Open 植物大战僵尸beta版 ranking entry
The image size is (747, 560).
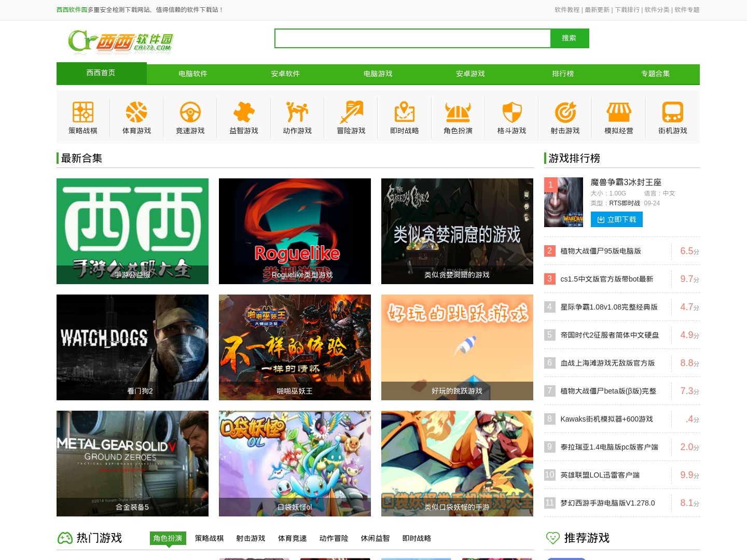tap(608, 391)
